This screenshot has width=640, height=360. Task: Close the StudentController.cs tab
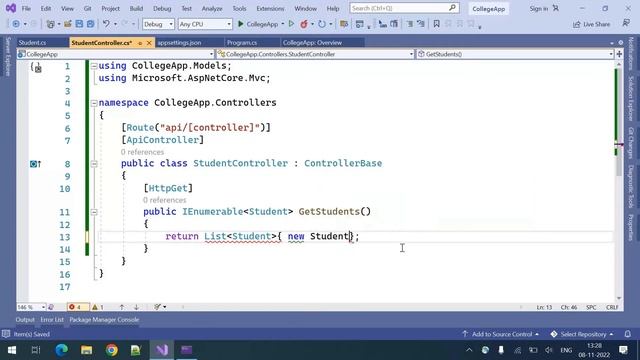[x=149, y=43]
